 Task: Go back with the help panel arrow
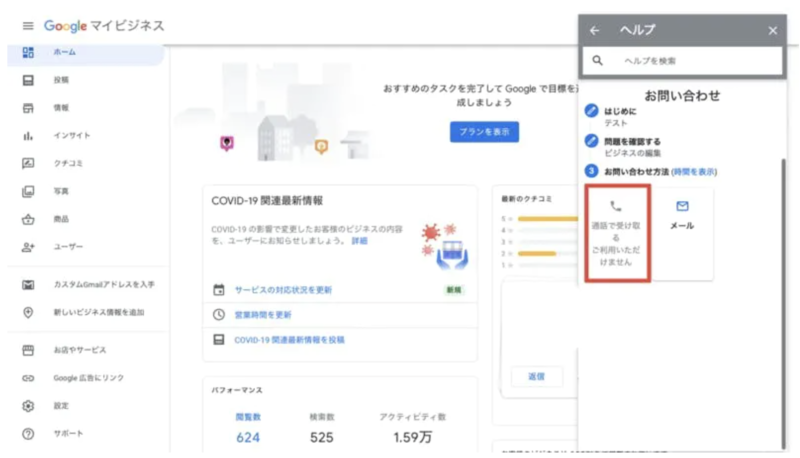594,31
